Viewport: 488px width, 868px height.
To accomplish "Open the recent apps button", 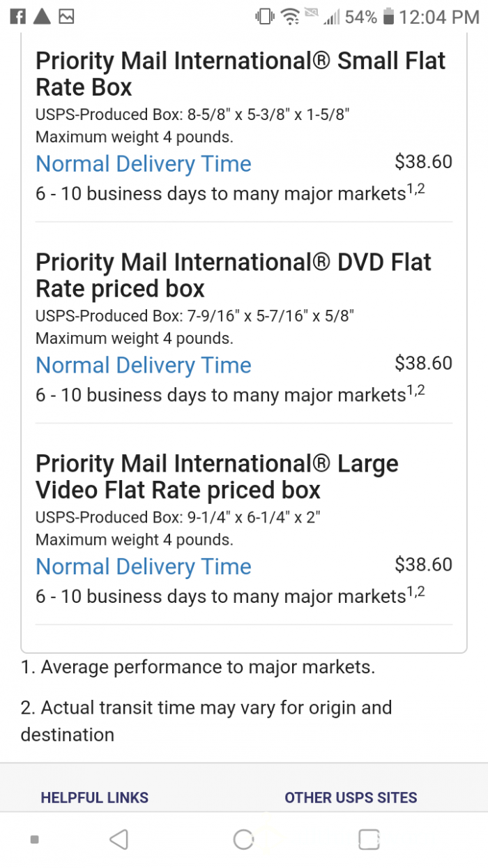I will pyautogui.click(x=368, y=840).
